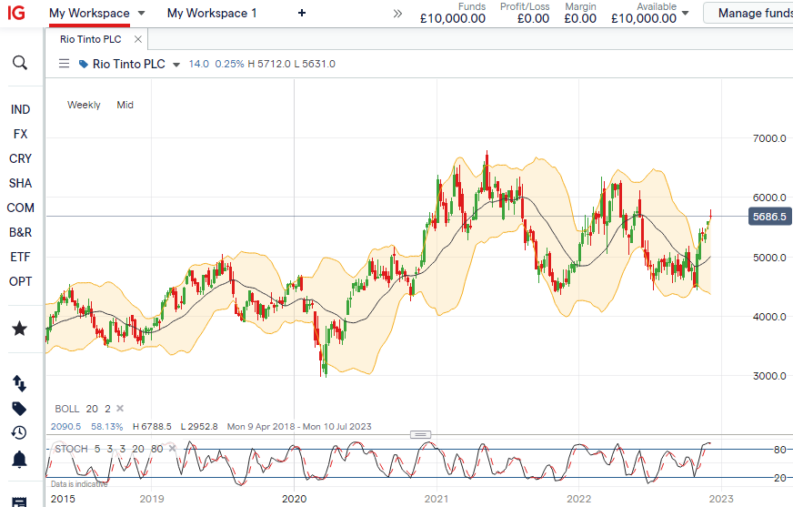Viewport: 793px width, 507px height.
Task: Change the Weekly timeframe selector
Action: click(x=84, y=105)
